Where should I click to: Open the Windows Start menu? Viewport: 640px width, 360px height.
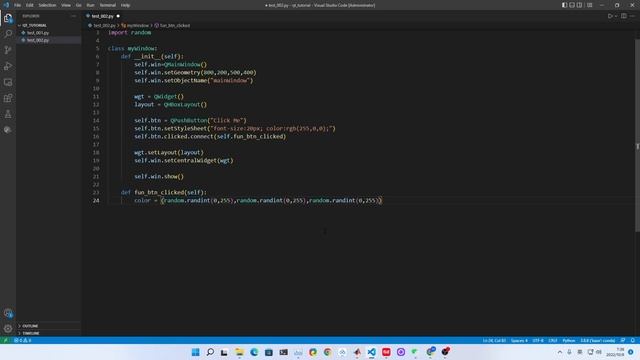[x=196, y=352]
